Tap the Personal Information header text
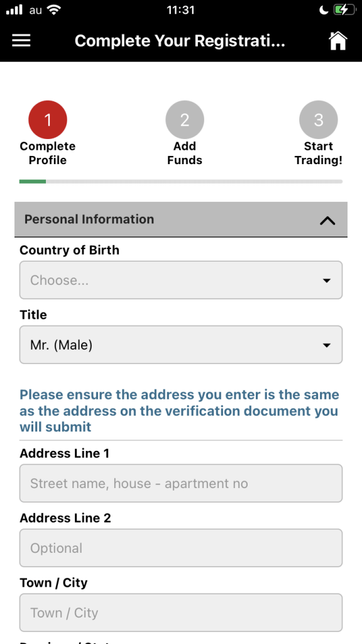The image size is (362, 644). 89,219
